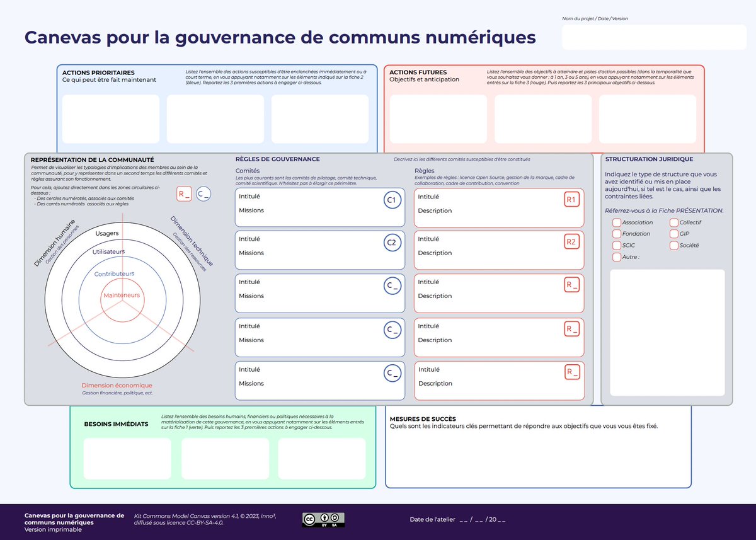Click the Missions line of committee C1
Screen dimensions: 756x540
[x=251, y=210]
